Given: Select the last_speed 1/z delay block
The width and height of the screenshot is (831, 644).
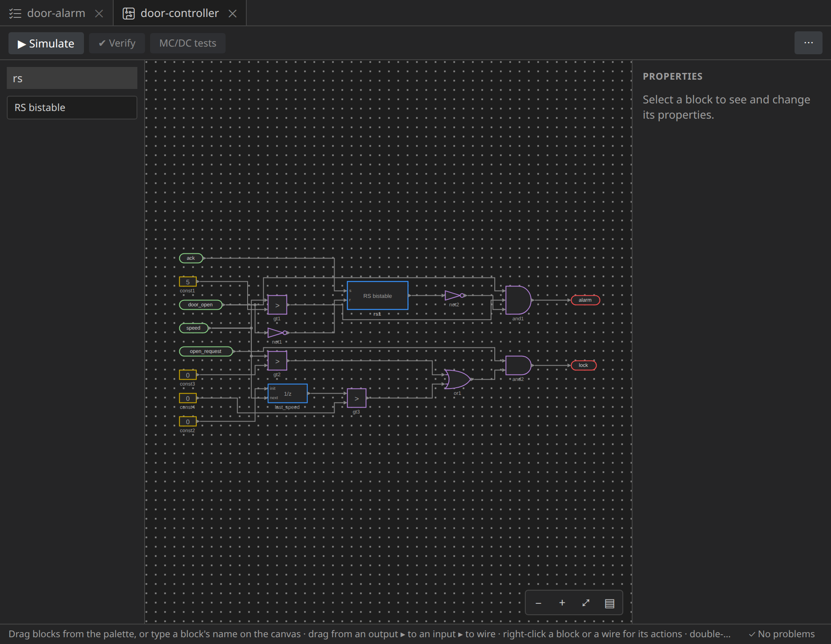Looking at the screenshot, I should point(287,394).
